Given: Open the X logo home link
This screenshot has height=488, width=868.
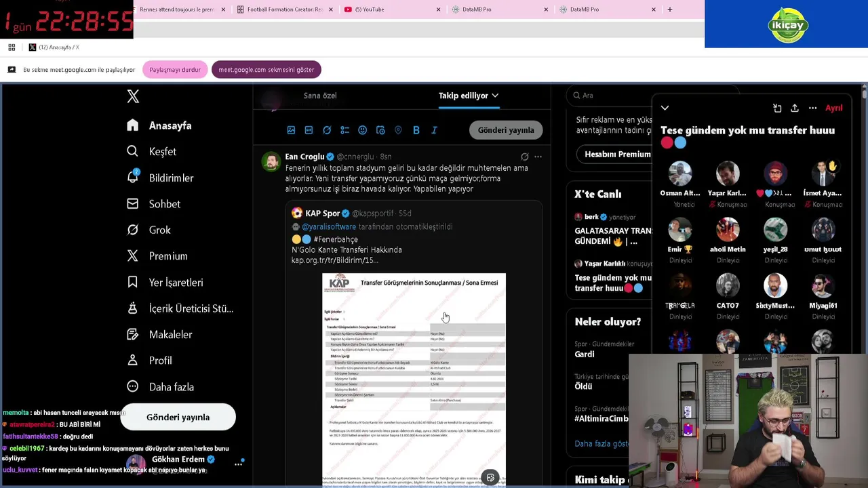Looking at the screenshot, I should [x=133, y=96].
